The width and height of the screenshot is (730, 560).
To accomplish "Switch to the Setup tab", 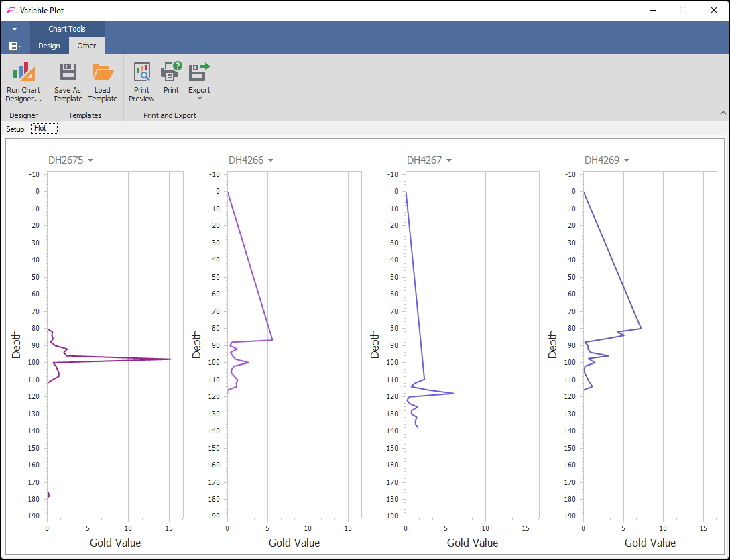I will coord(15,129).
